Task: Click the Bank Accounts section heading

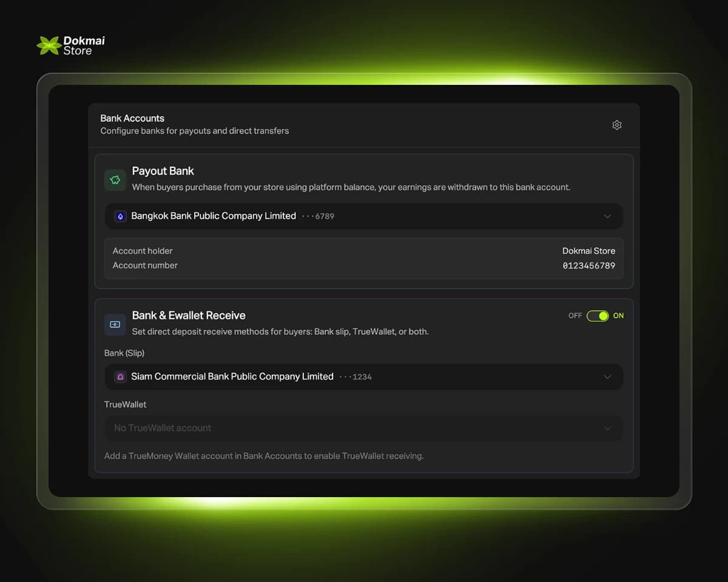Action: pos(132,118)
